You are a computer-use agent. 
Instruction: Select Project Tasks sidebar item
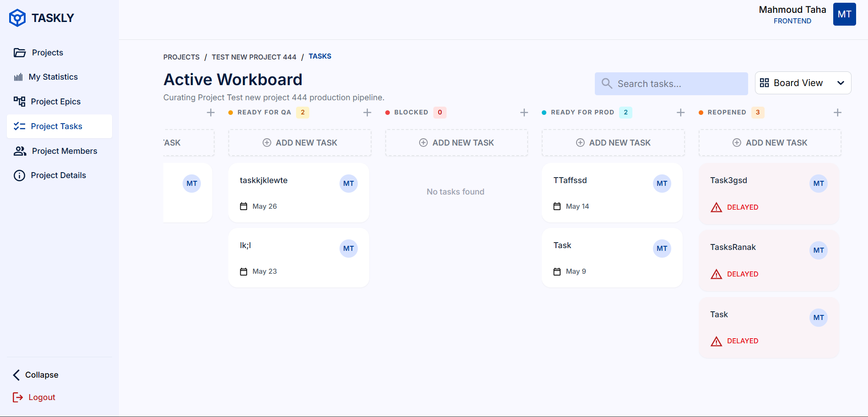click(59, 126)
